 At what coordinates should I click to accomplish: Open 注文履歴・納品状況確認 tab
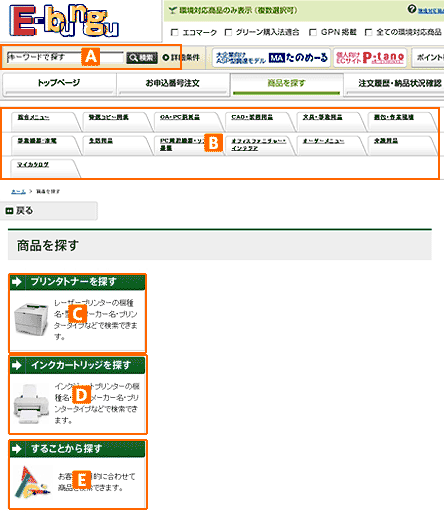point(395,84)
